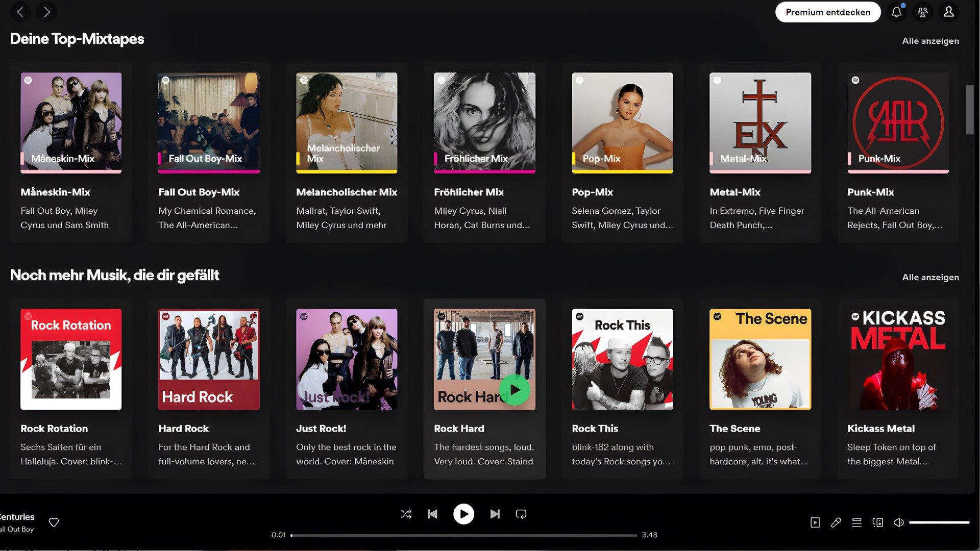Viewport: 980px width, 551px height.
Task: Go forward with the right arrow button
Action: (46, 12)
